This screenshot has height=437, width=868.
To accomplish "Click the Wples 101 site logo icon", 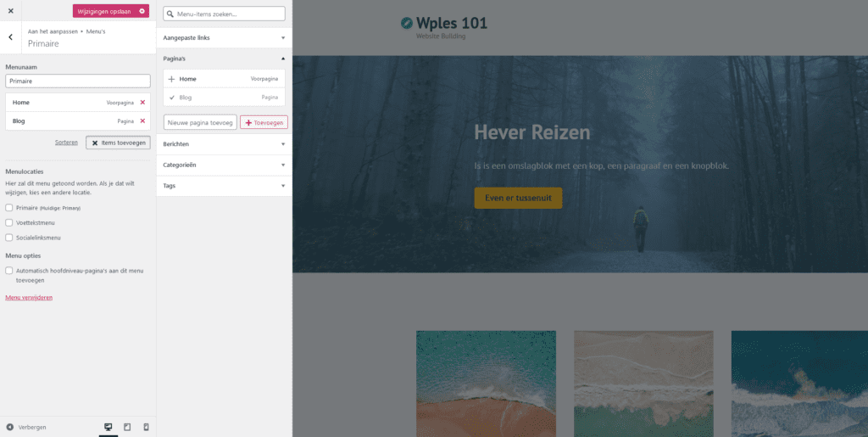I will pos(407,23).
